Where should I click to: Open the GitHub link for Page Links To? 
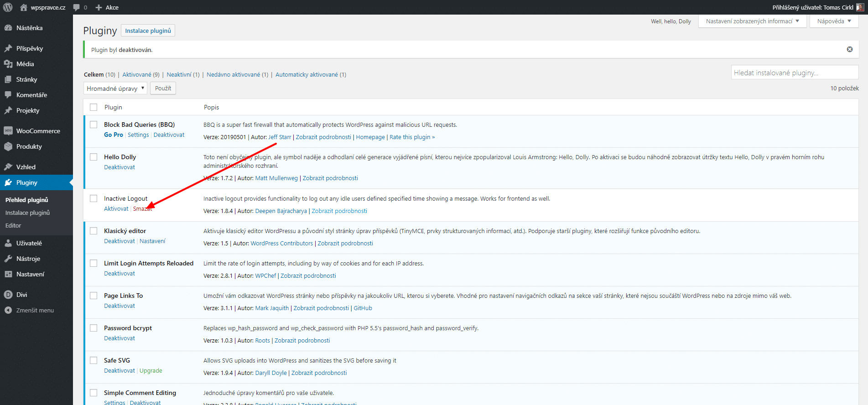[x=363, y=308]
